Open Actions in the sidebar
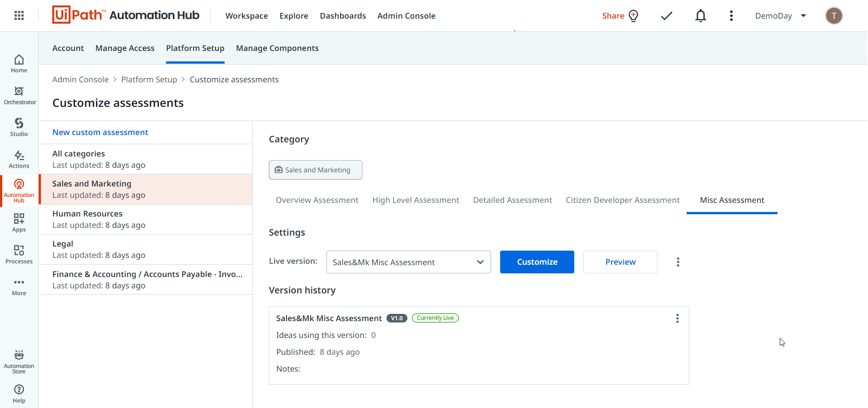868x408 pixels. (19, 159)
